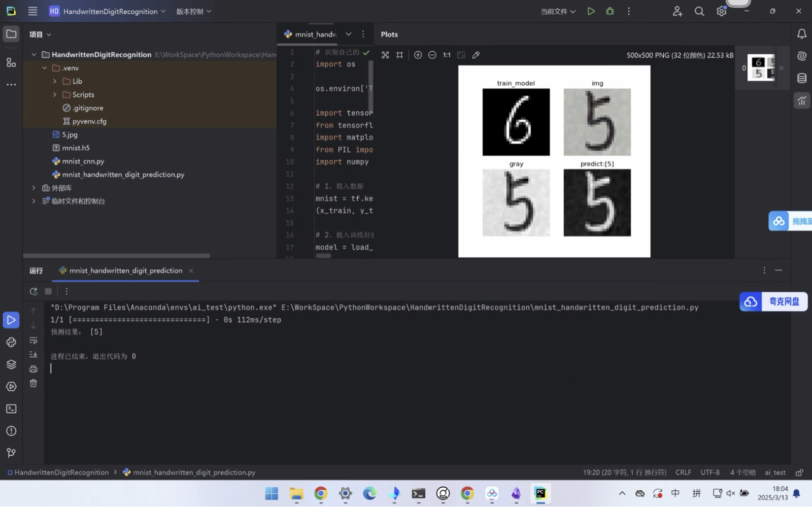The width and height of the screenshot is (812, 507).
Task: Open the Python Packages tool window
Action: point(11,364)
